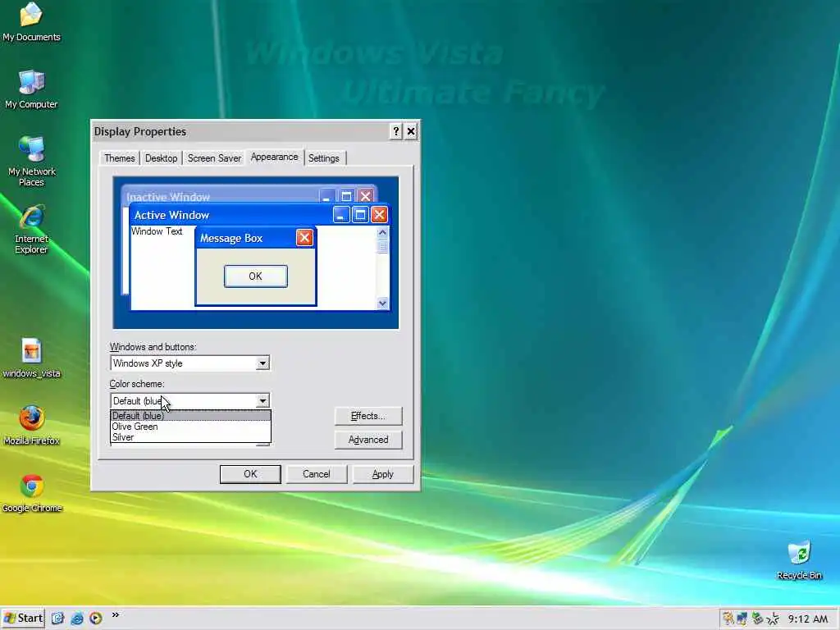Select the windows_vista file on desktop

click(x=31, y=358)
